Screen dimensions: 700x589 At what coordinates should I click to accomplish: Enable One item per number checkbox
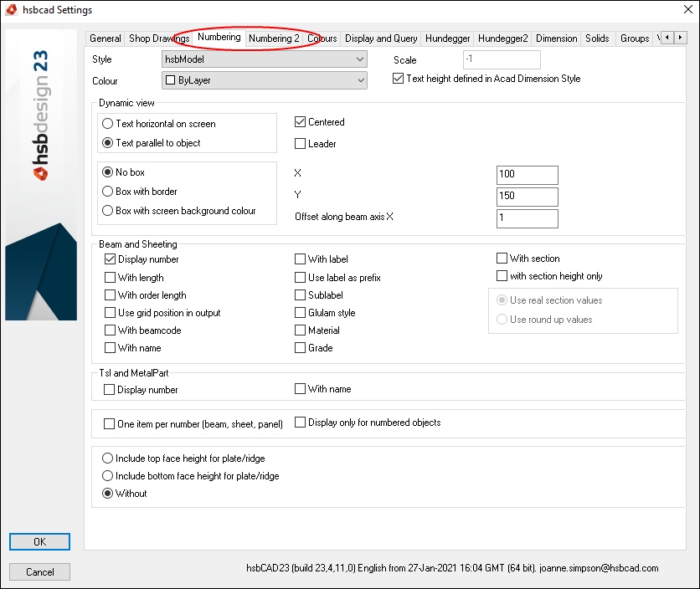click(x=193, y=424)
